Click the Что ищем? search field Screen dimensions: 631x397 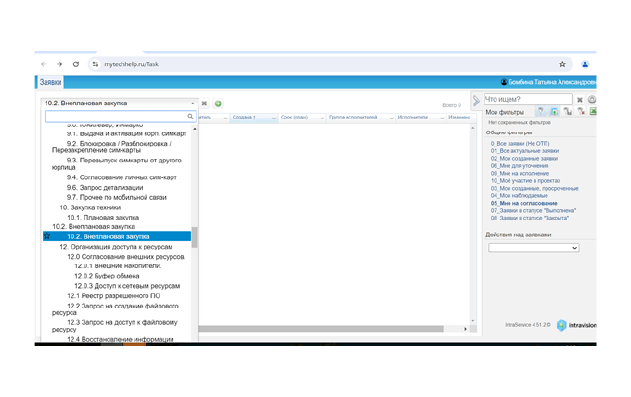[528, 99]
